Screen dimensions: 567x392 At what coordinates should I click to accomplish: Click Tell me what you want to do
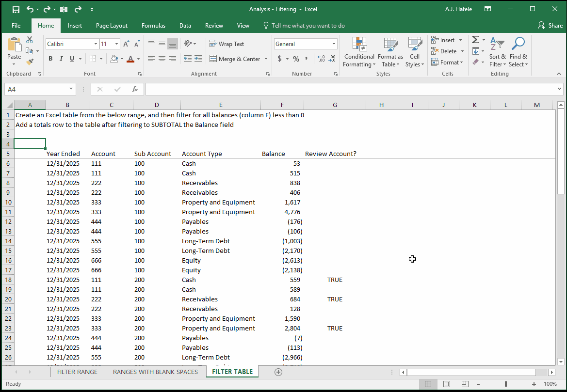[x=304, y=26]
